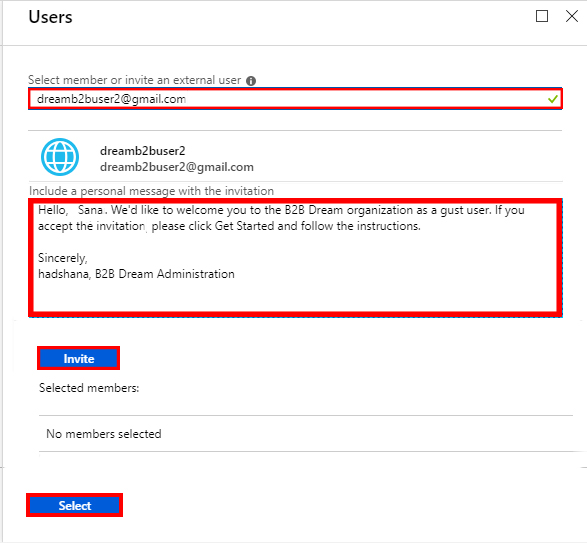The width and height of the screenshot is (587, 543).
Task: Click the Select member or invite label
Action: point(134,80)
